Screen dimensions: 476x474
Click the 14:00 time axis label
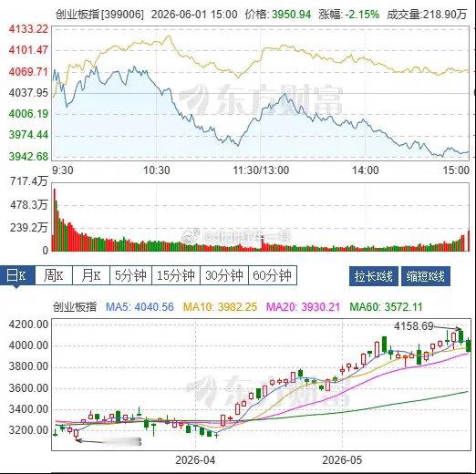tap(366, 170)
